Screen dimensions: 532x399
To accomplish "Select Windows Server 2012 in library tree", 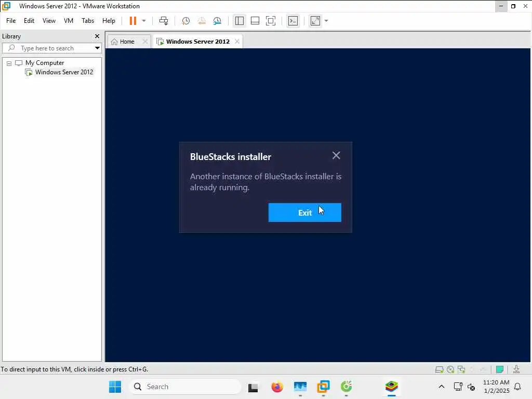I will (x=64, y=72).
